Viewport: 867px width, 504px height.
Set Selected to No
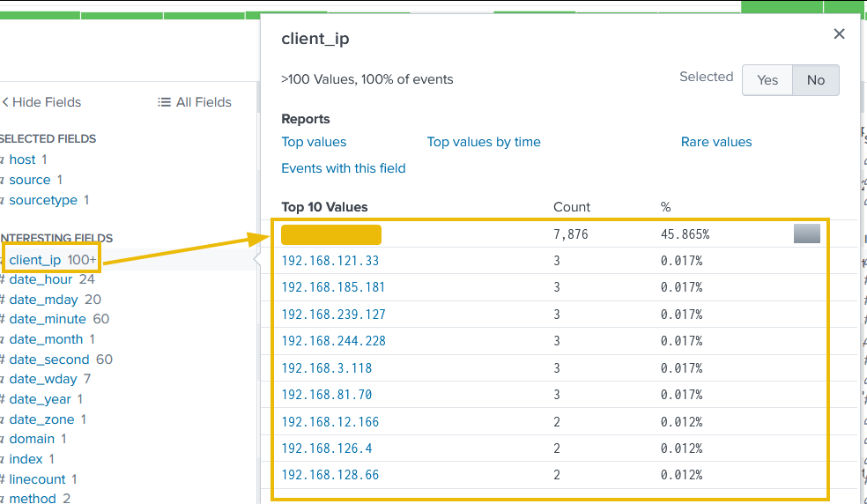point(815,80)
